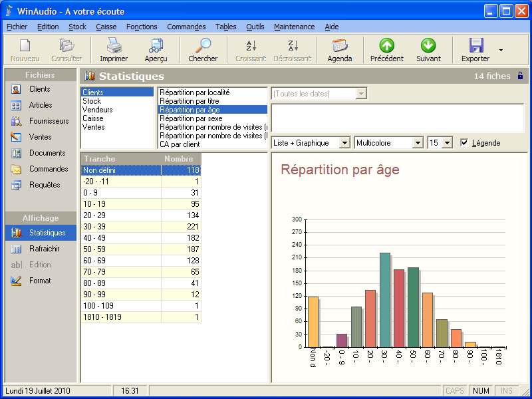
Task: Expand the dropdown showing 15
Action: [x=447, y=143]
